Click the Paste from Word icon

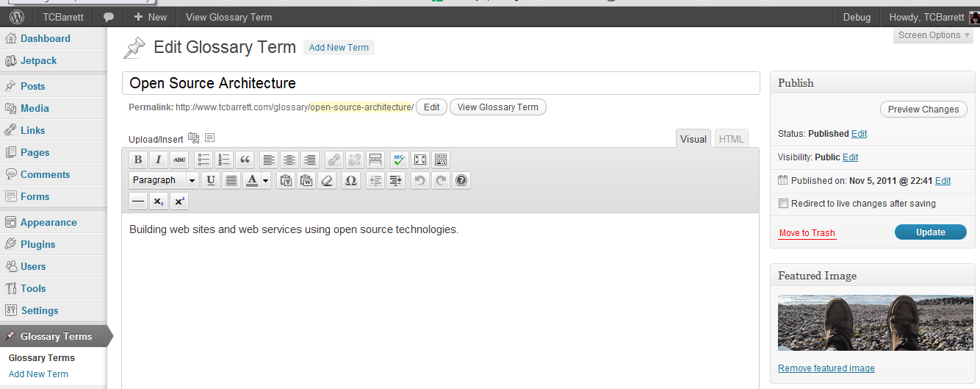coord(307,180)
